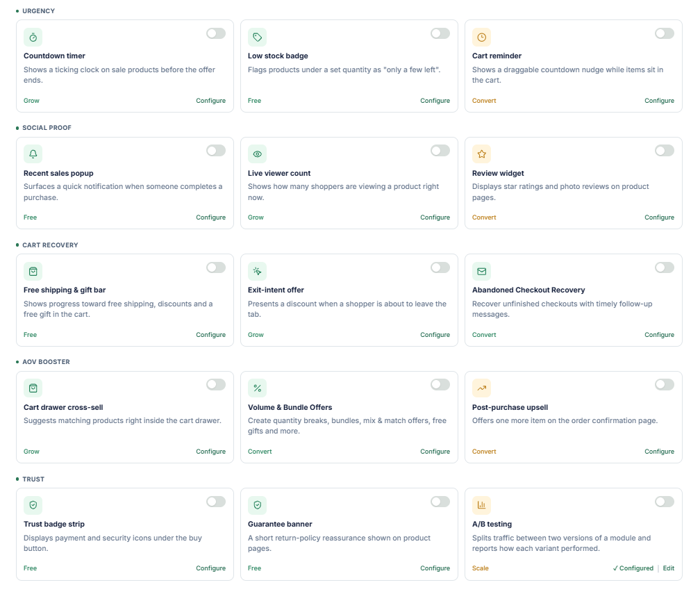Image resolution: width=700 pixels, height=594 pixels.
Task: Enable the Recent sales popup toggle
Action: tap(216, 151)
